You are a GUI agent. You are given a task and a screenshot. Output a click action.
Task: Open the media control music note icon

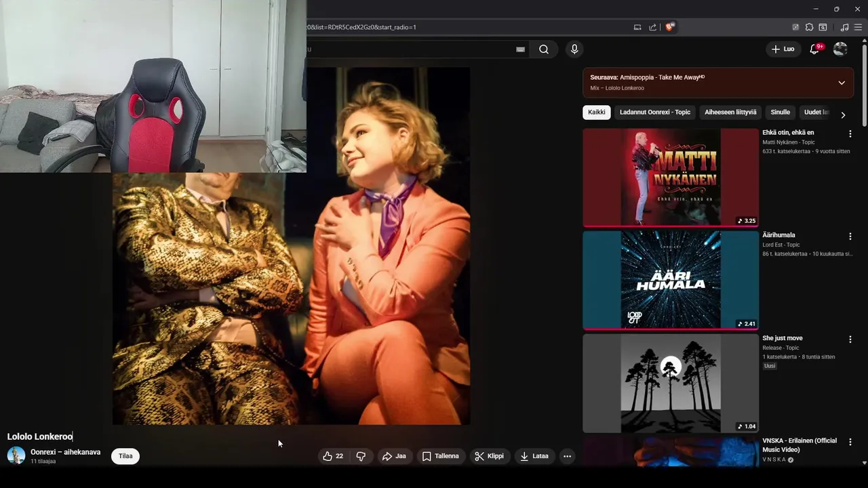click(844, 27)
